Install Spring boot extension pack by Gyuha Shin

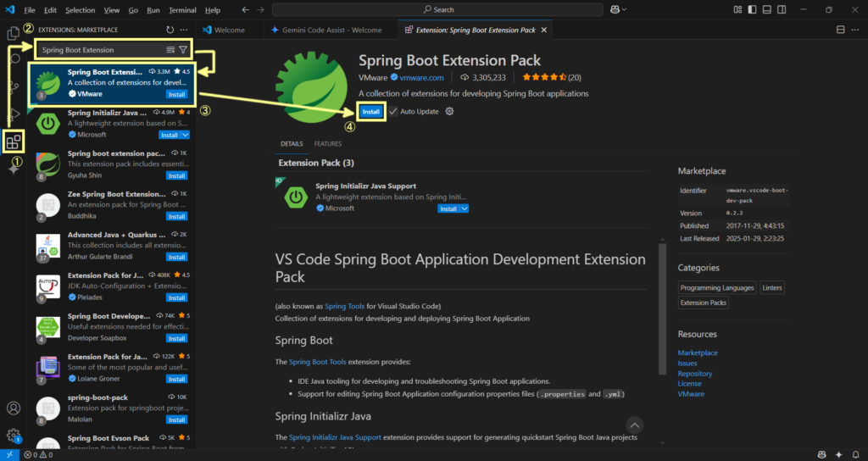click(176, 175)
